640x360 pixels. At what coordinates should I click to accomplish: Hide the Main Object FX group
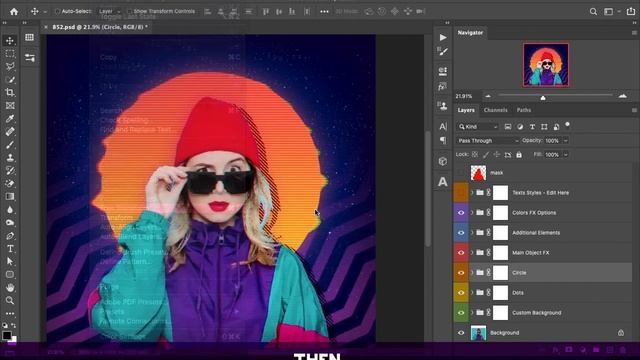[x=461, y=253]
